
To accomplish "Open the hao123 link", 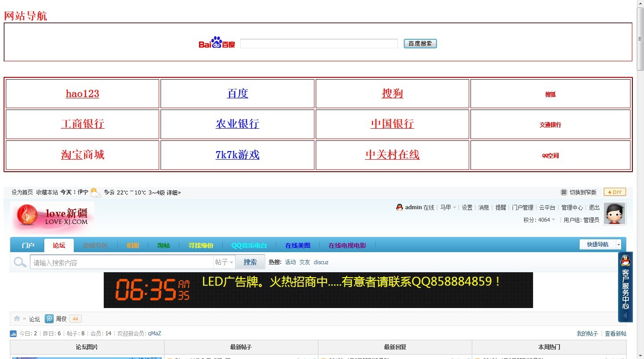I will coord(82,93).
